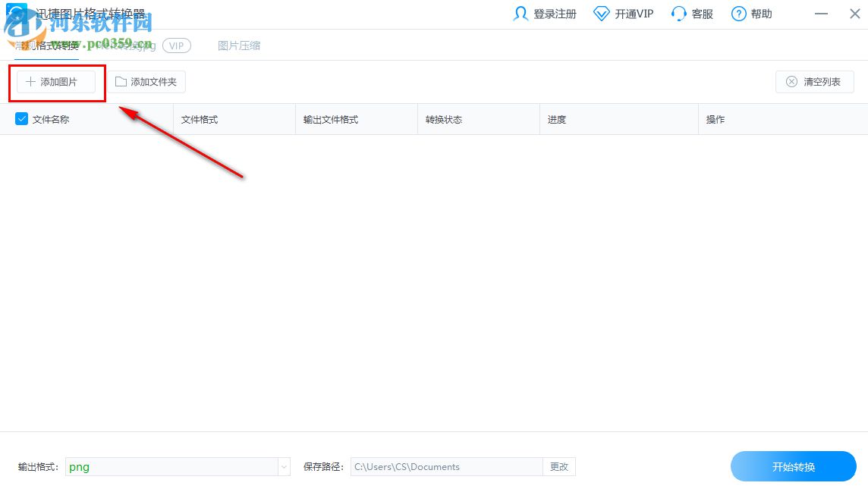This screenshot has width=868, height=489.
Task: Open the 登录注册 login icon
Action: (521, 13)
